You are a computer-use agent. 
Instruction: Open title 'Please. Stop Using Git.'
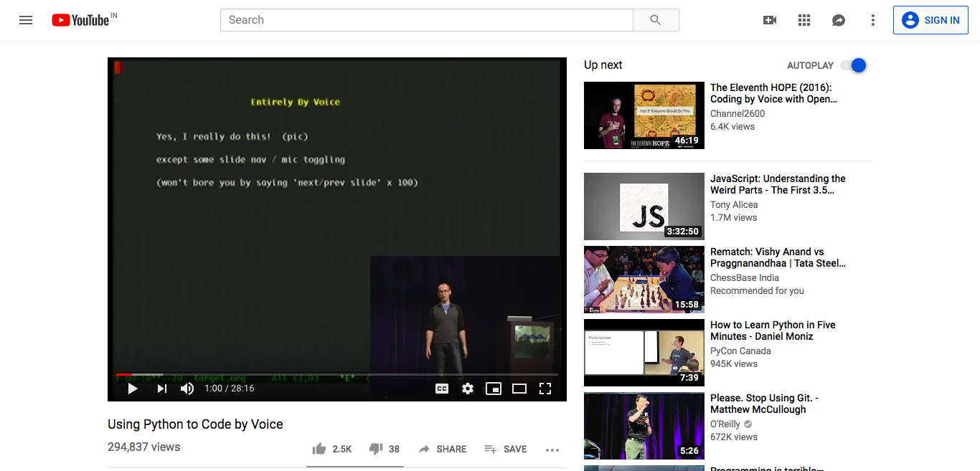tap(764, 404)
